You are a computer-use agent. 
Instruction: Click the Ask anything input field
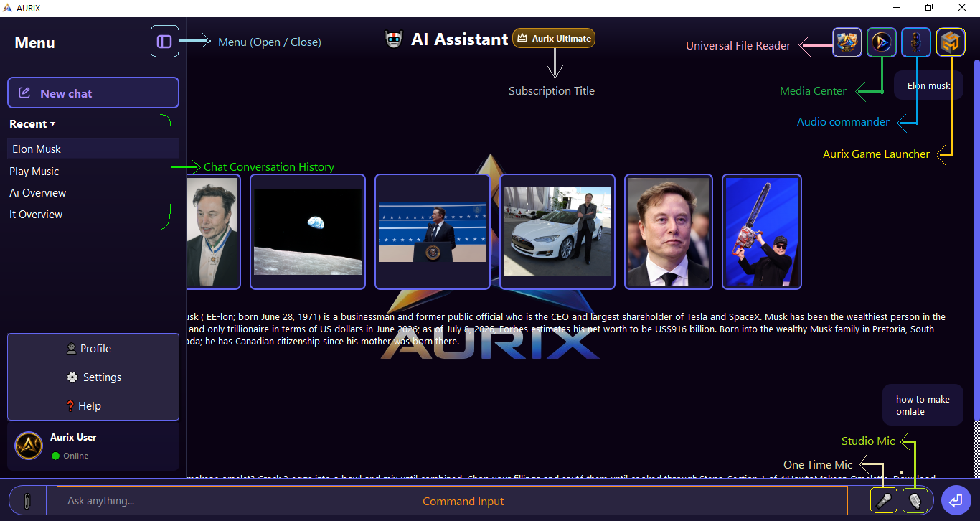pos(452,500)
